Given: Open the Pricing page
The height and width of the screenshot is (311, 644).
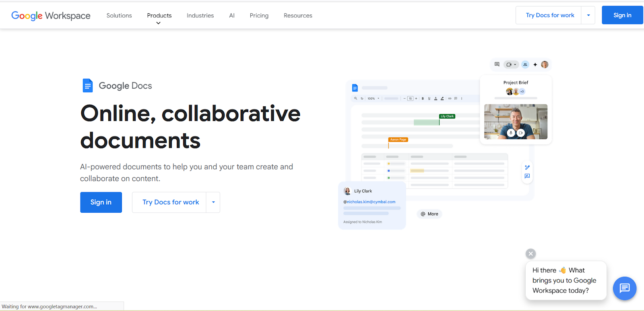Looking at the screenshot, I should tap(259, 15).
